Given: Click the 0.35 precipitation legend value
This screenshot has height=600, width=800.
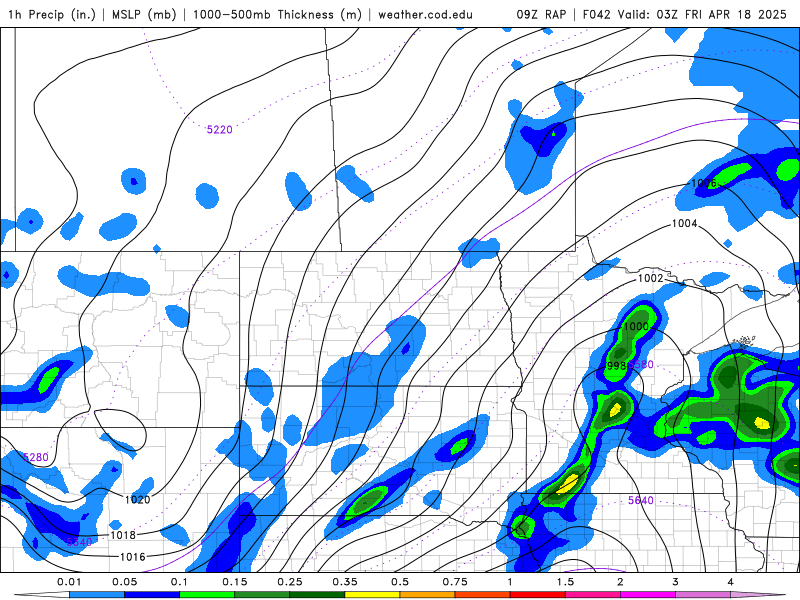Looking at the screenshot, I should (x=345, y=582).
